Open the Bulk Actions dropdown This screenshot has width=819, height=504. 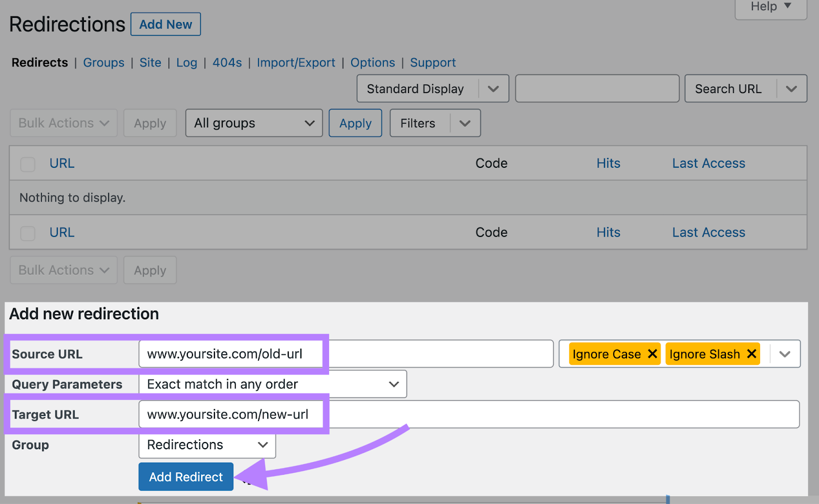(63, 123)
